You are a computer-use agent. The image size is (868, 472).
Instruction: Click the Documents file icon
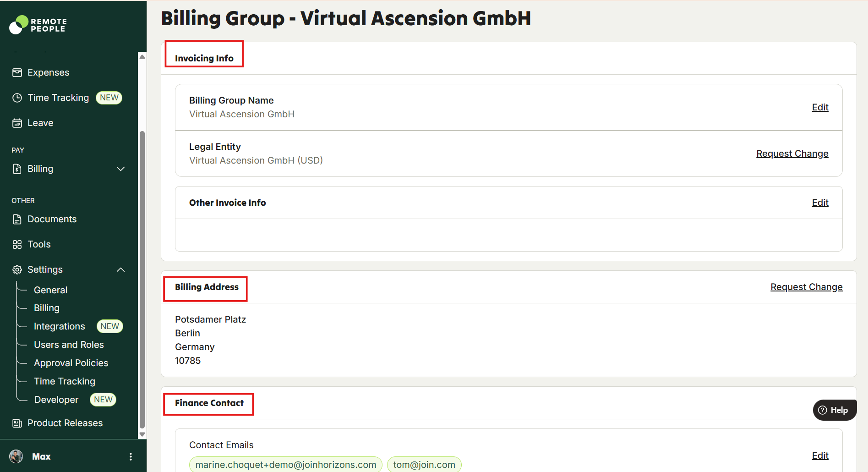coord(17,219)
